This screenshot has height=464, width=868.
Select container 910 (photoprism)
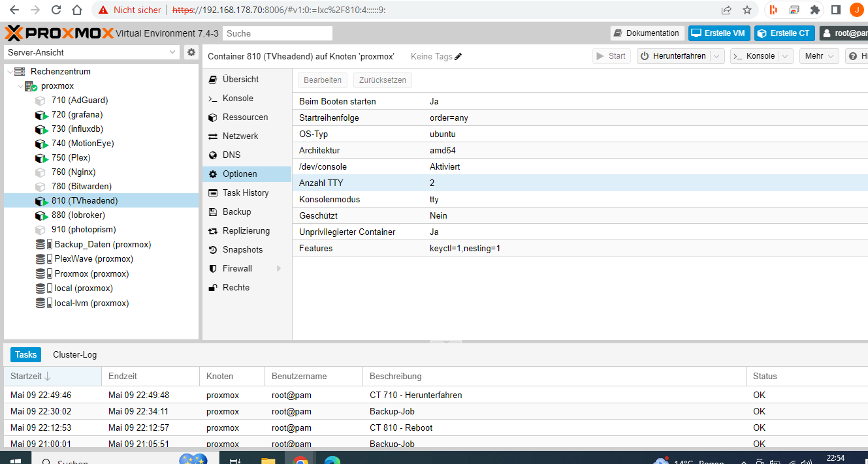(84, 229)
